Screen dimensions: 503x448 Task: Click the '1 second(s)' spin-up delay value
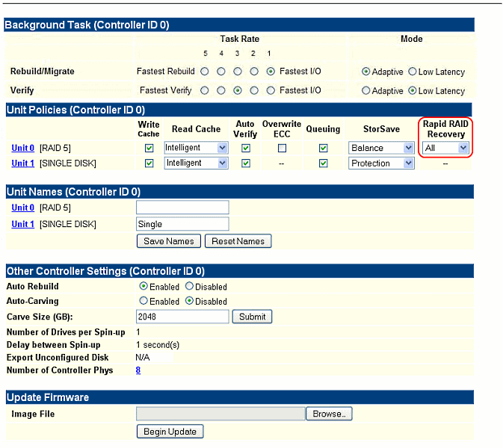[158, 345]
